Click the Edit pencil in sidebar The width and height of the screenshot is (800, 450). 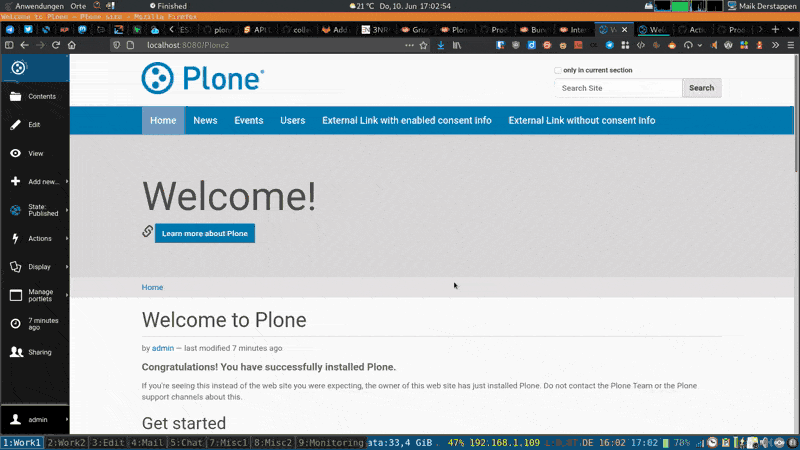pos(35,124)
